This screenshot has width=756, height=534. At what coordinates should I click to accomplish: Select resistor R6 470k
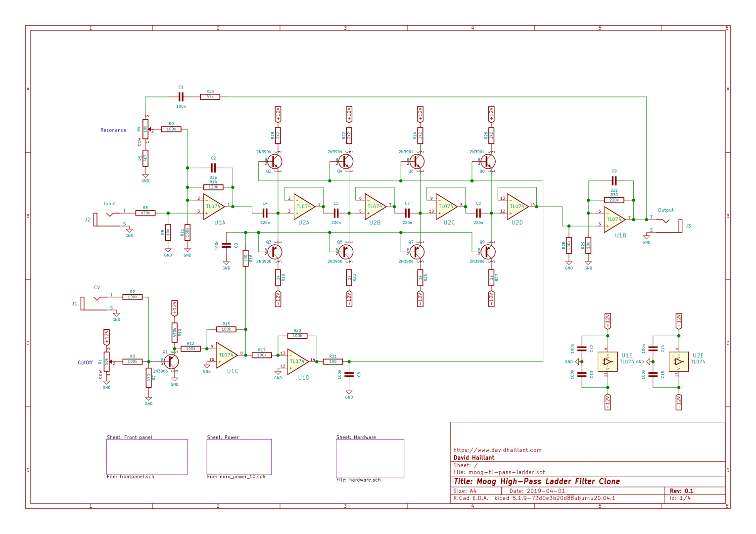point(145,213)
